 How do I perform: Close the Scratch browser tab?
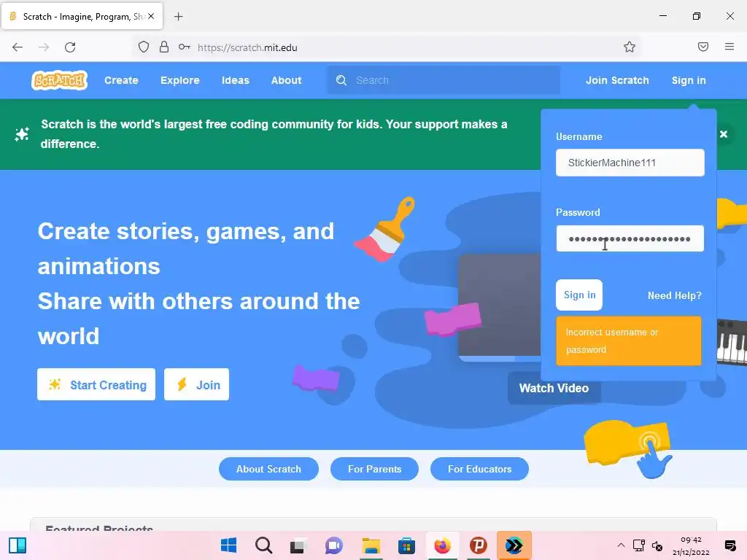click(151, 16)
